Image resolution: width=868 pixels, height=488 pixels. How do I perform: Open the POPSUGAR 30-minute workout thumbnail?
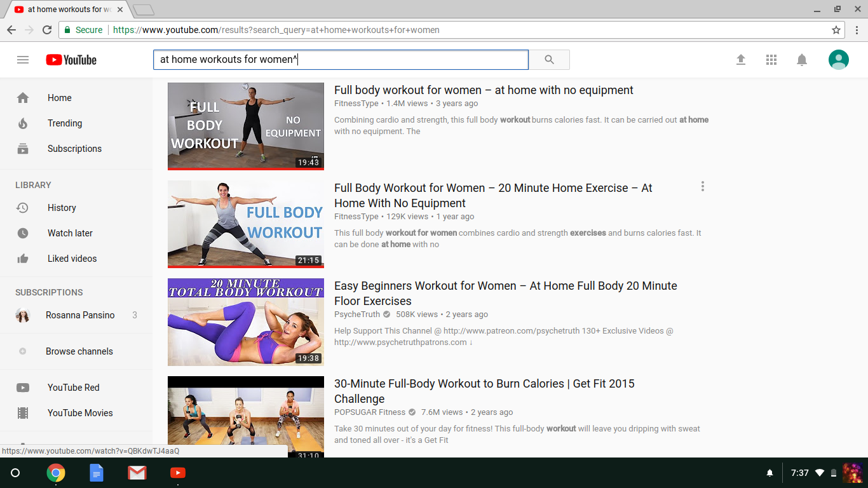pyautogui.click(x=246, y=417)
